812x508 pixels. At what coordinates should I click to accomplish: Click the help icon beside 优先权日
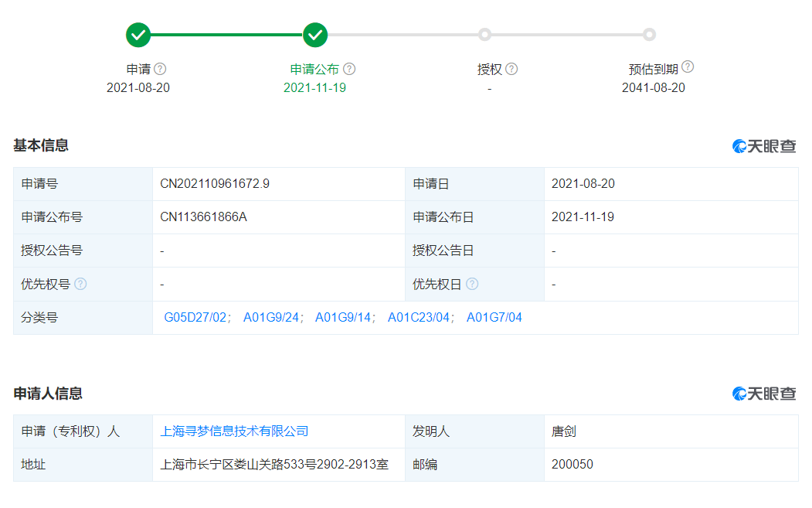click(472, 284)
